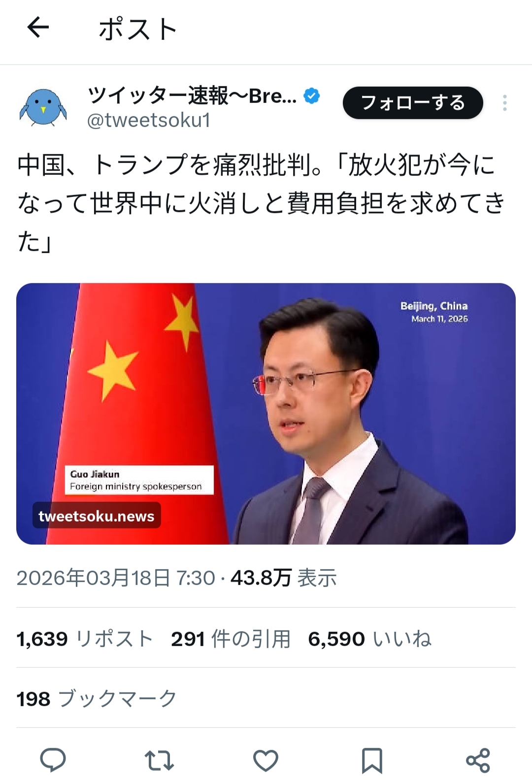Tap the reply speech bubble icon

53,760
